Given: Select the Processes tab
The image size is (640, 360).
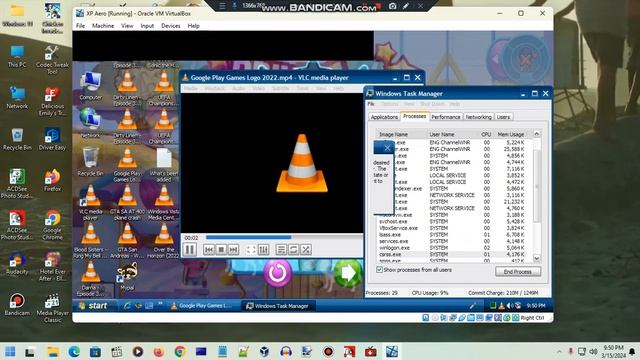Looking at the screenshot, I should (414, 116).
